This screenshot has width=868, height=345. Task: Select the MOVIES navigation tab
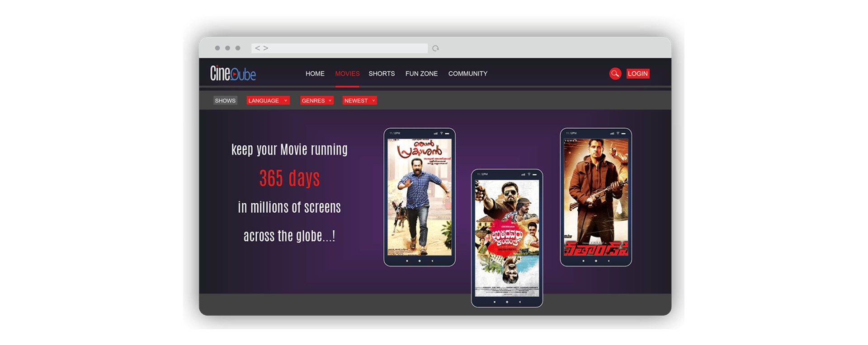coord(347,74)
